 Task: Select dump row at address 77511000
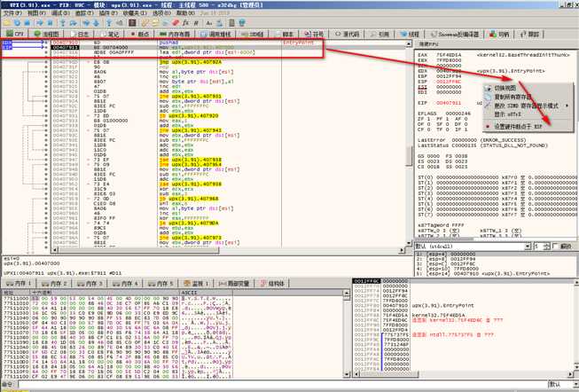tap(117, 298)
